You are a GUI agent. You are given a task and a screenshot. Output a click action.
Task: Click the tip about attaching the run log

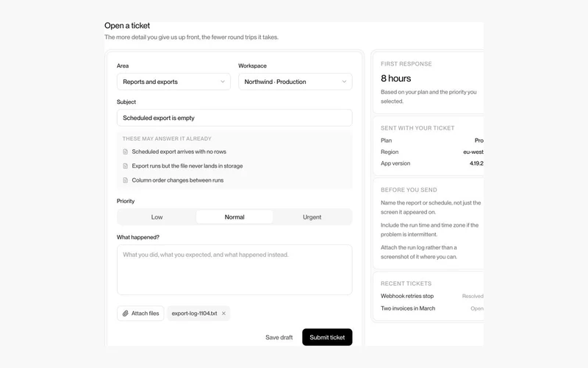click(419, 252)
